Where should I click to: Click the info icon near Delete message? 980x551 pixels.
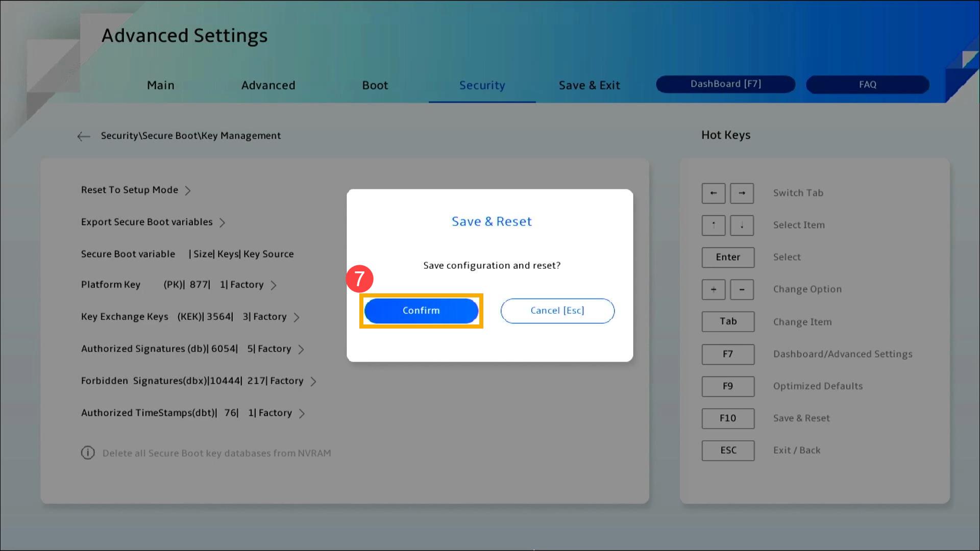point(88,453)
